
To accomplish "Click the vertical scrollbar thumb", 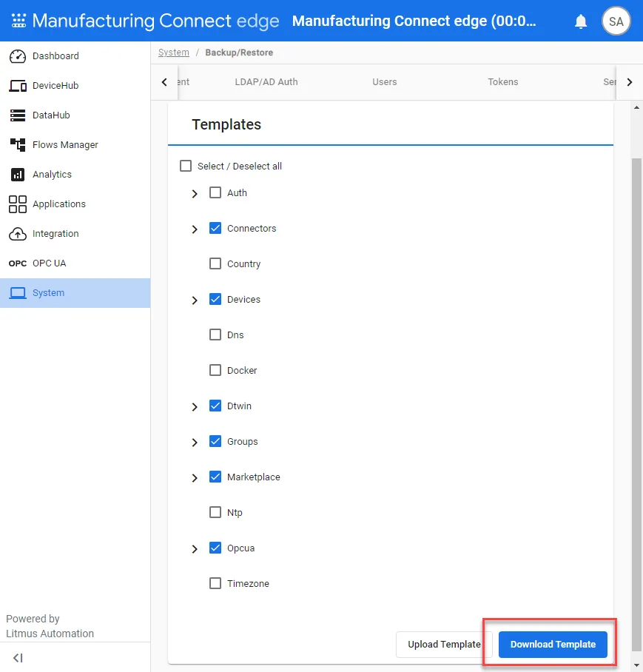I will coord(636,405).
